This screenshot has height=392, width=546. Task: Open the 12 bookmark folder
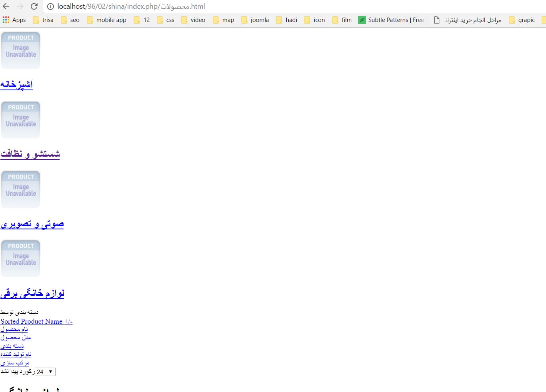click(142, 20)
